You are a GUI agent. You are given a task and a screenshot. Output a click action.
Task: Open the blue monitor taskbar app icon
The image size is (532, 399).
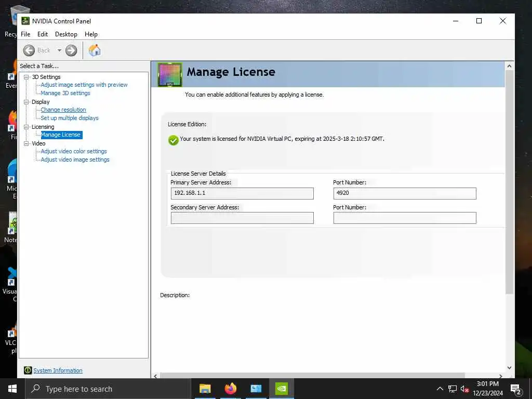point(256,389)
